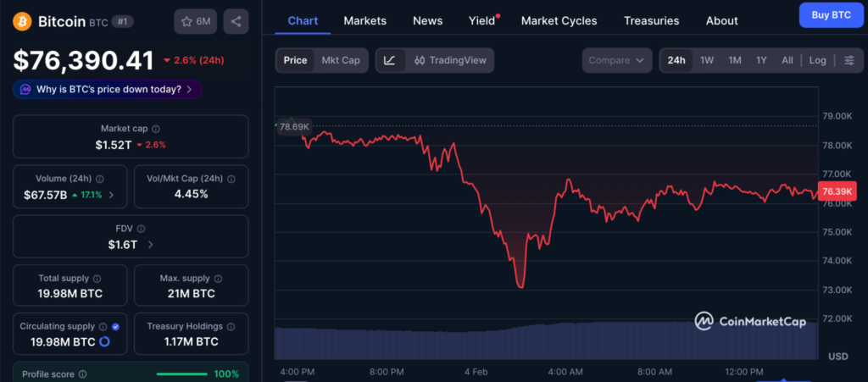
Task: Click the Buy BTC button
Action: coord(830,14)
